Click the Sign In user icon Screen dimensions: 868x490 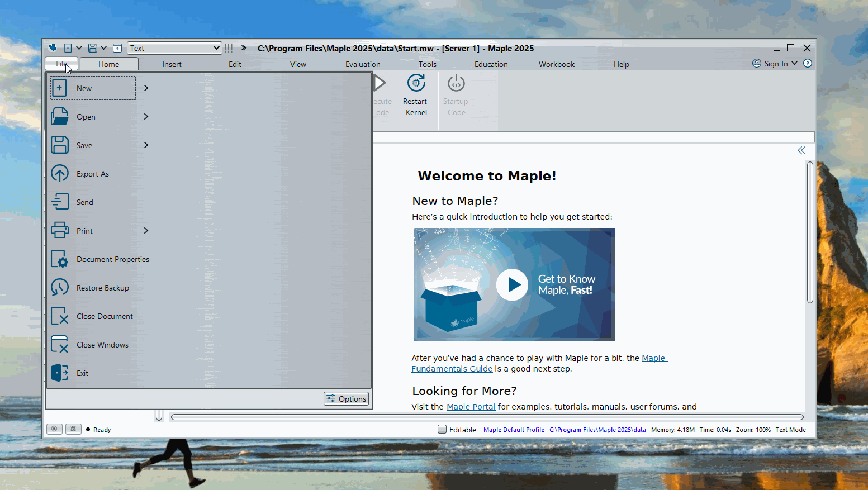(757, 64)
